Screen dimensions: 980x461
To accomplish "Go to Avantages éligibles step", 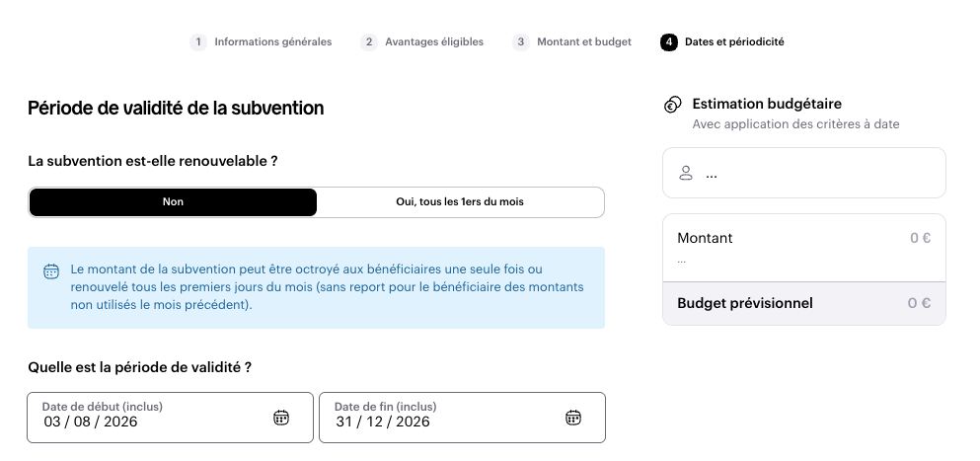I will [x=434, y=41].
